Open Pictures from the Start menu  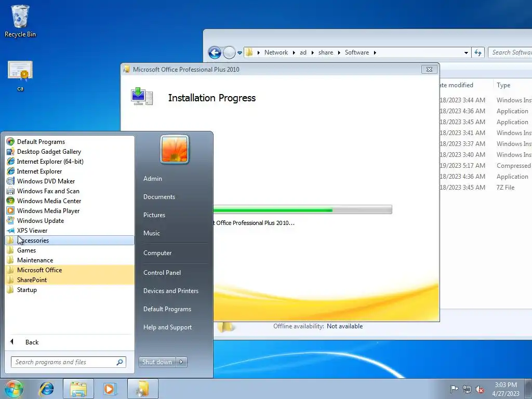pyautogui.click(x=154, y=215)
